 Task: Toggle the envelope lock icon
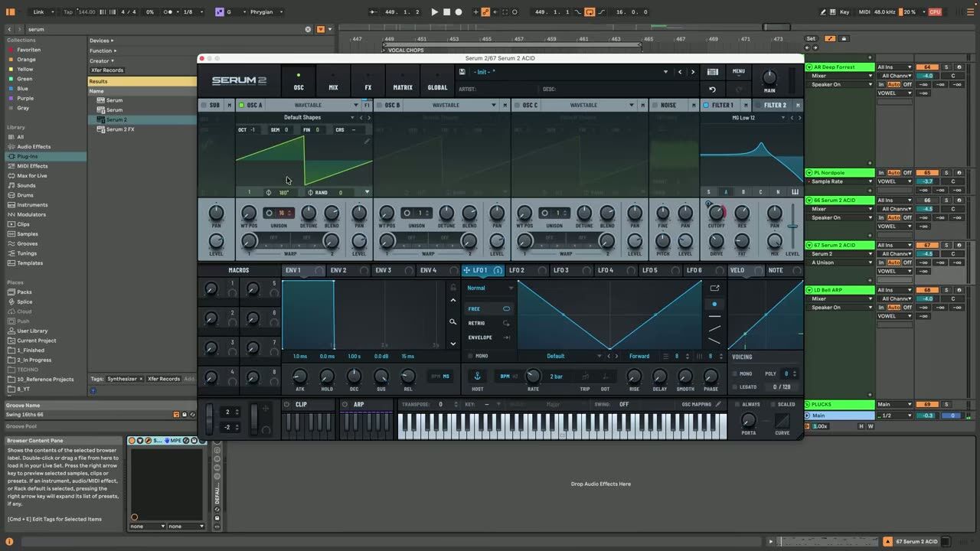tap(452, 288)
